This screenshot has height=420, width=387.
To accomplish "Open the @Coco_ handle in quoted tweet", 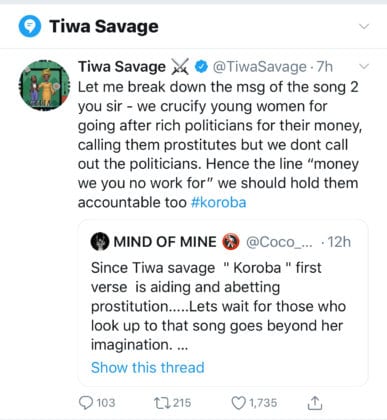I will pyautogui.click(x=279, y=242).
